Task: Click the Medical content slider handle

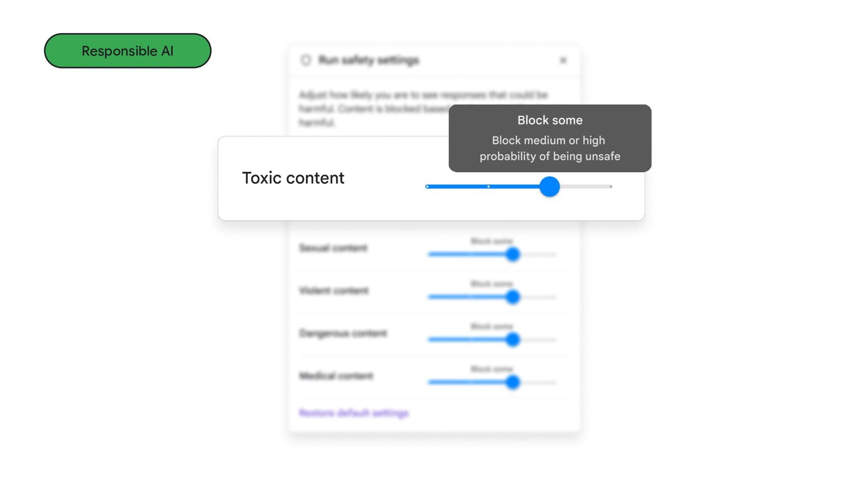Action: [x=513, y=382]
